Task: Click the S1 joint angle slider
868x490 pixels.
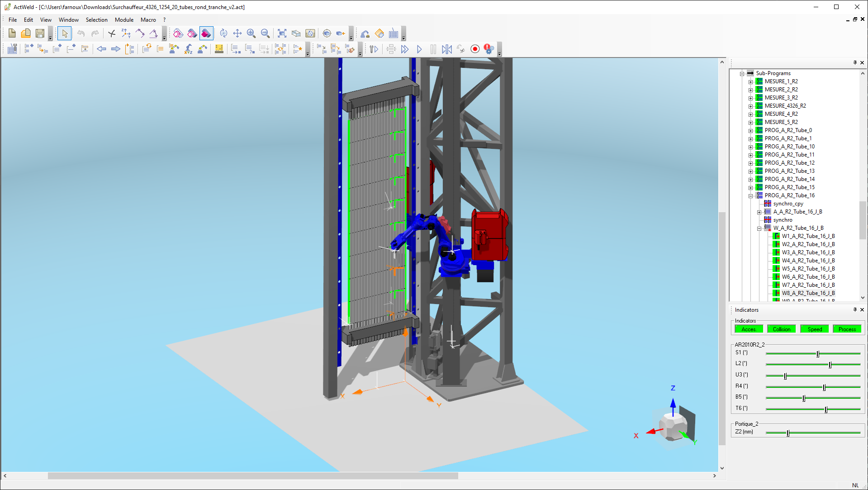Action: [x=817, y=353]
